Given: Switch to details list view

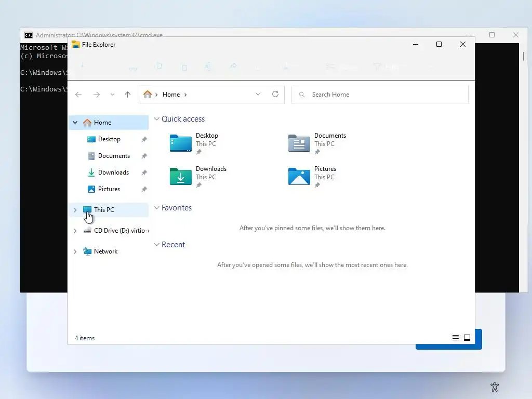Looking at the screenshot, I should 456,338.
